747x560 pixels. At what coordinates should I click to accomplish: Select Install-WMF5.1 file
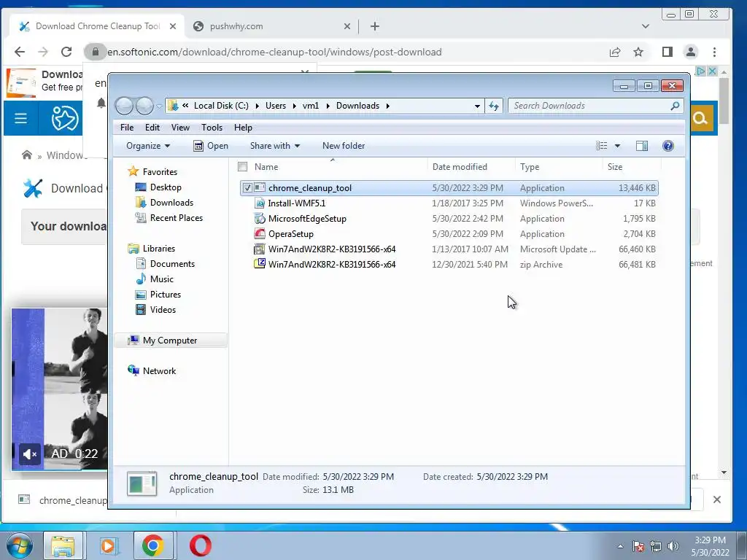coord(296,203)
